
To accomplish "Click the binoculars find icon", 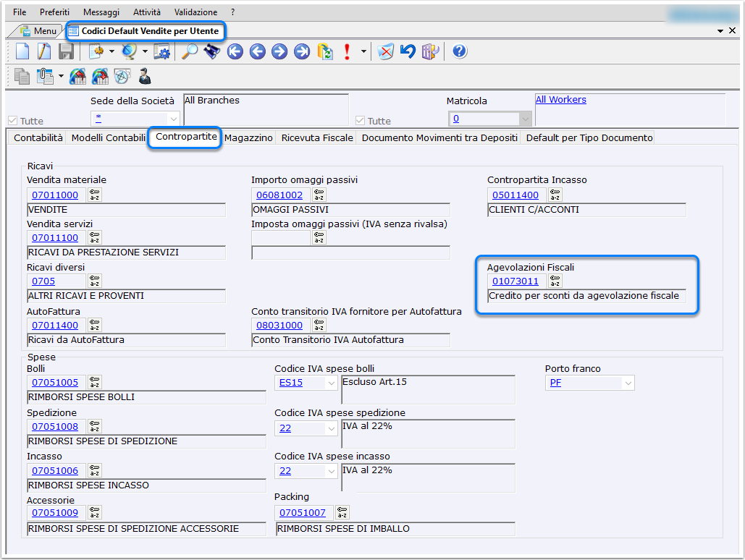I will click(x=212, y=51).
